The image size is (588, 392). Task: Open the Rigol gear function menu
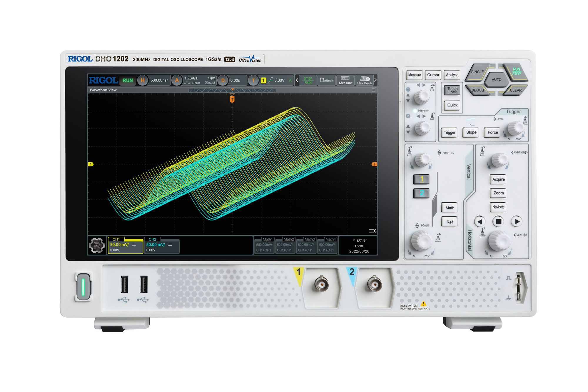click(97, 245)
